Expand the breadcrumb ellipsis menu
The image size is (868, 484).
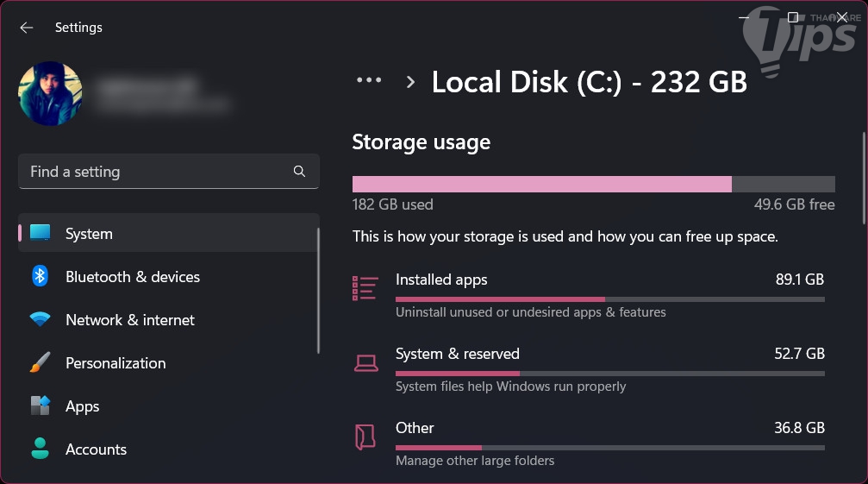pyautogui.click(x=369, y=80)
